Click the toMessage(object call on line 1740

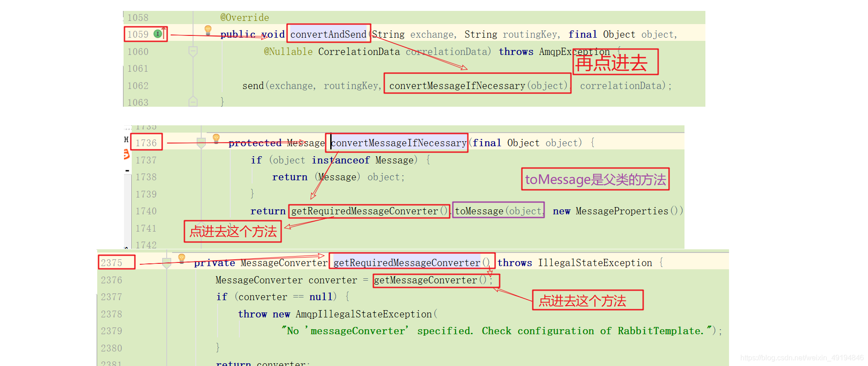pos(499,211)
